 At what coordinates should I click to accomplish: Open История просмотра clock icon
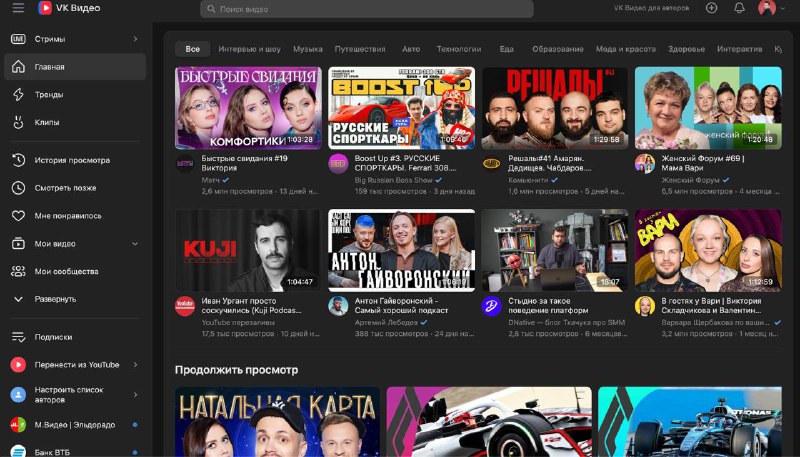[x=18, y=160]
